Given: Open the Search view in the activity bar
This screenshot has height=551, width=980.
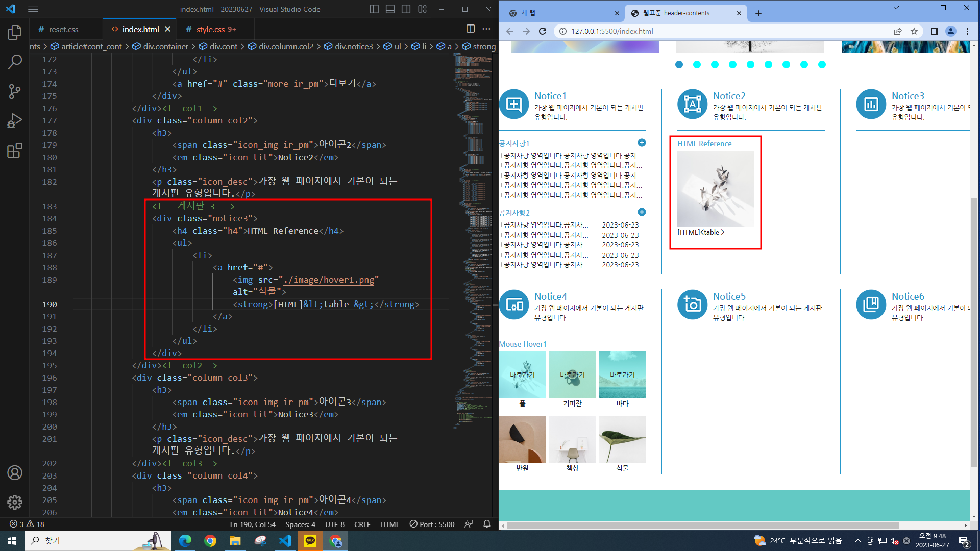Looking at the screenshot, I should click(x=15, y=62).
